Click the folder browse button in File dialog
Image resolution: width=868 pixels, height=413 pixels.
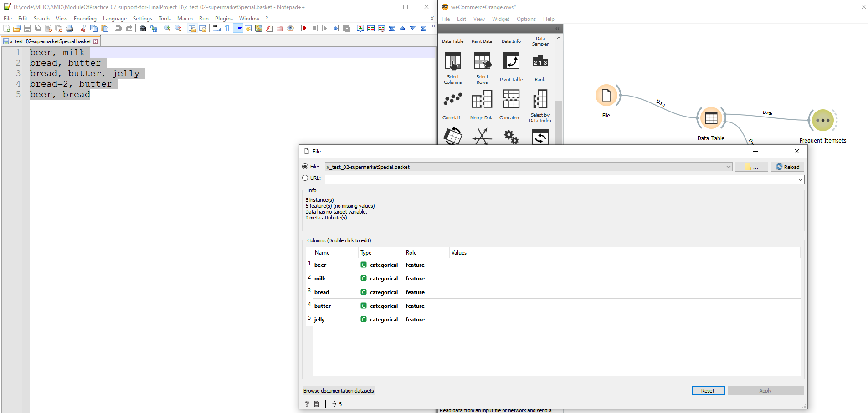click(751, 167)
